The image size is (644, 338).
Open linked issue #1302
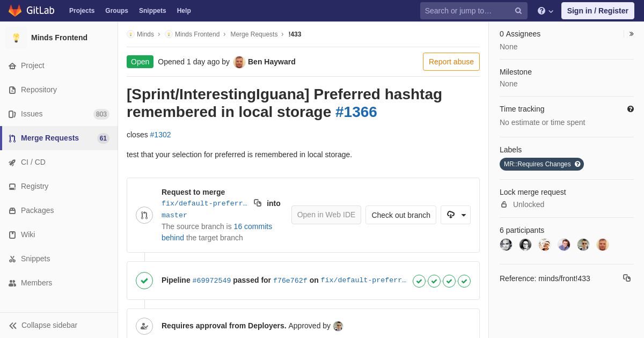pyautogui.click(x=160, y=135)
